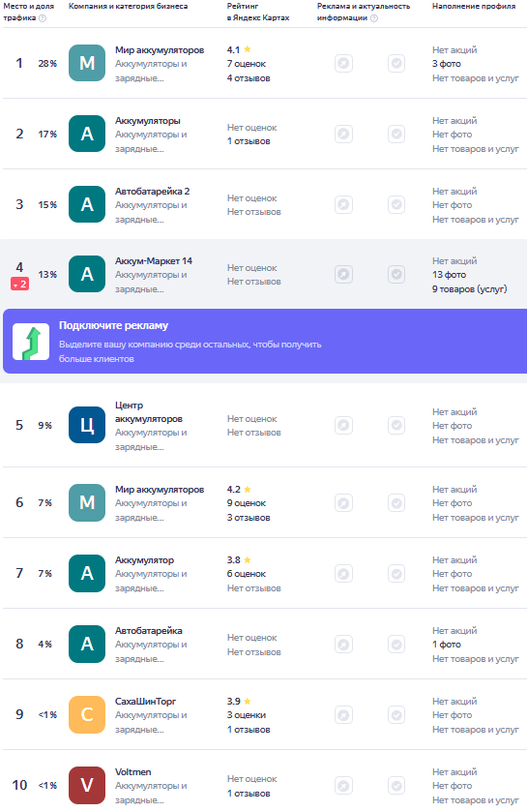The image size is (527, 812).
Task: Click verified checkmark icon in СахаШинТорг row
Action: (x=396, y=715)
